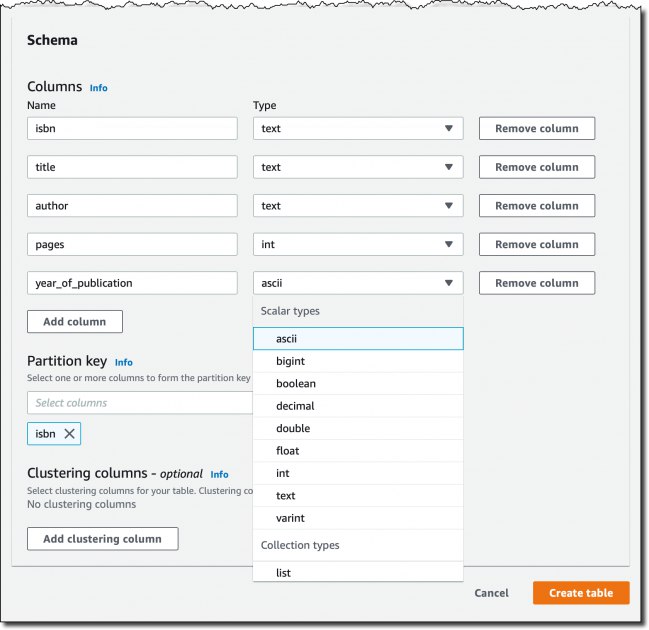Viewport: 649px width, 630px height.
Task: Choose int from scalar types list
Action: point(358,473)
